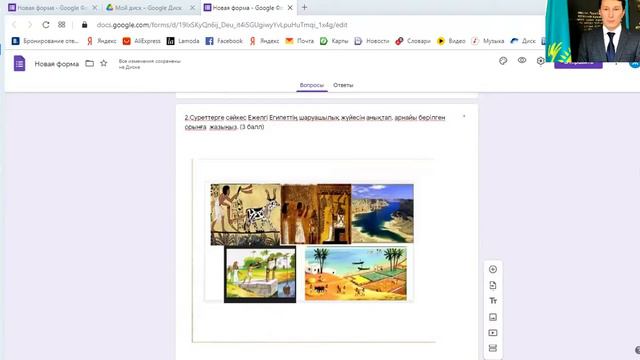The width and height of the screenshot is (640, 360).
Task: Close the Мой диск browser tab
Action: (192, 8)
